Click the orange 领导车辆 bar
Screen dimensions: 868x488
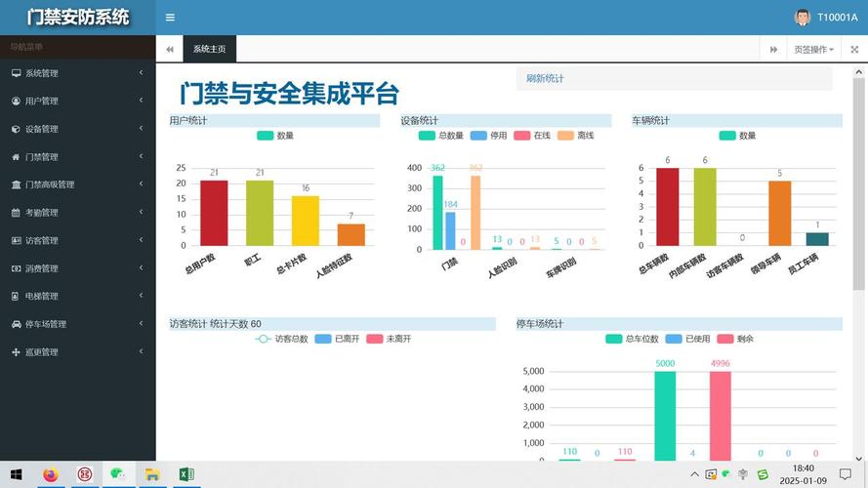(x=779, y=214)
